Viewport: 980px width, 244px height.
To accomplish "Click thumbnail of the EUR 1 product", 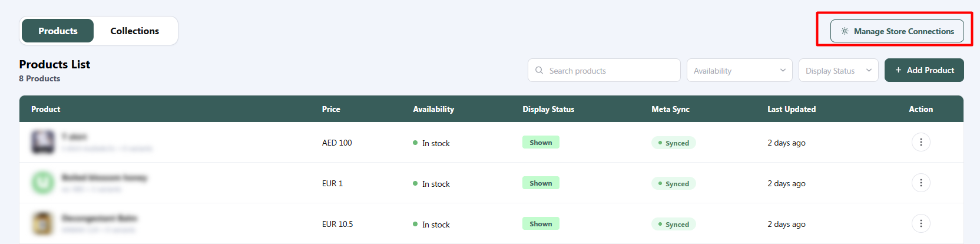I will (x=43, y=183).
